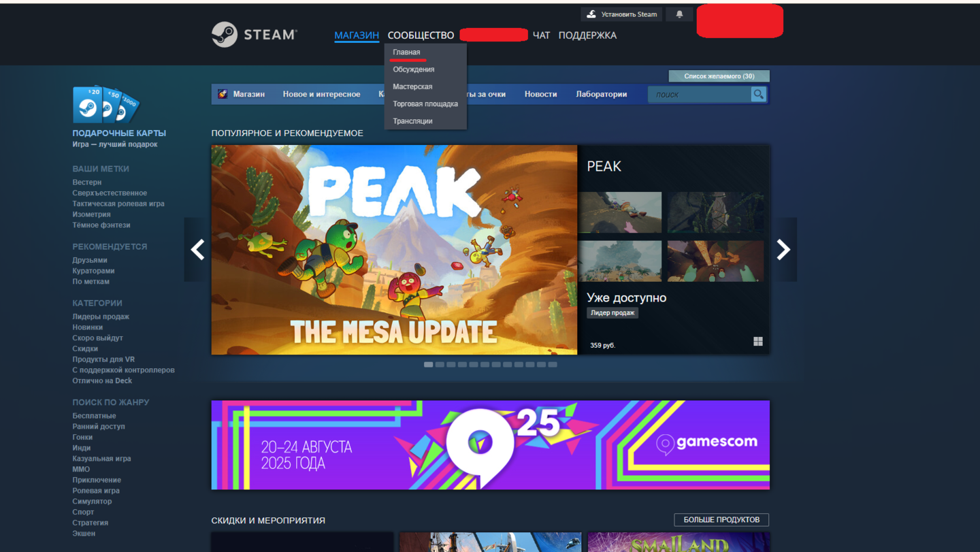This screenshot has height=552, width=980.
Task: Open Симулятор genre link
Action: click(x=93, y=502)
